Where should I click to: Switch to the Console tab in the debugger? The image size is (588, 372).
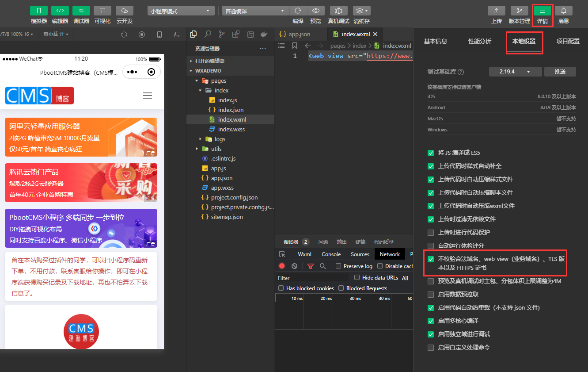(x=330, y=254)
